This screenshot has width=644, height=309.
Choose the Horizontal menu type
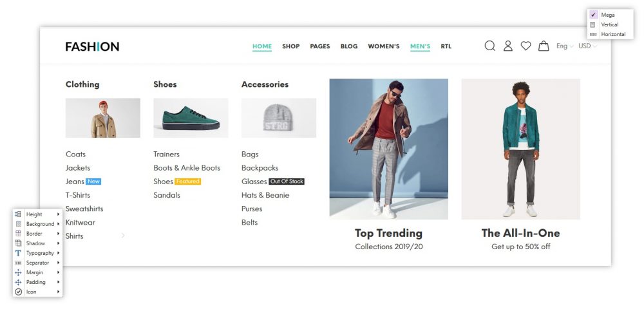611,35
